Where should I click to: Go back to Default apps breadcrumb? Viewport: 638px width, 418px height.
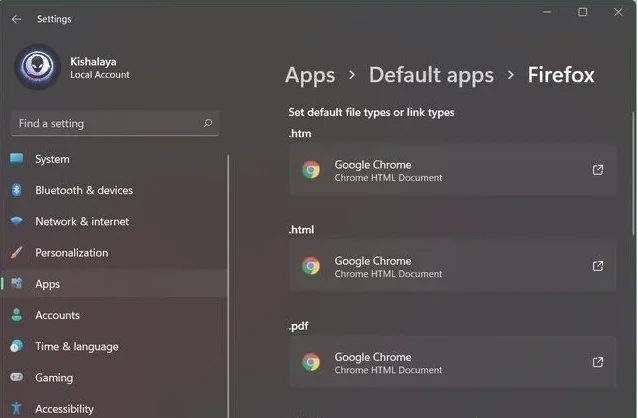tap(431, 75)
